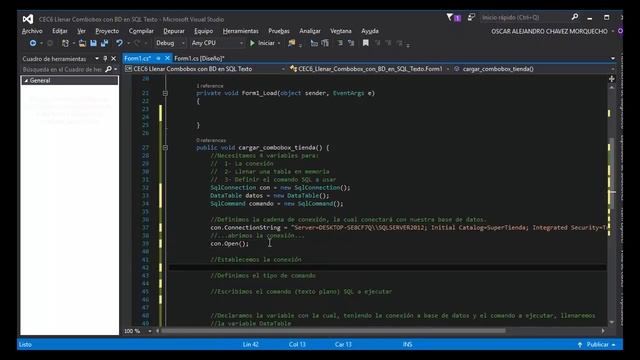Switch to the Form1.cs [Diseño] tab
The height and width of the screenshot is (360, 640).
(x=199, y=58)
